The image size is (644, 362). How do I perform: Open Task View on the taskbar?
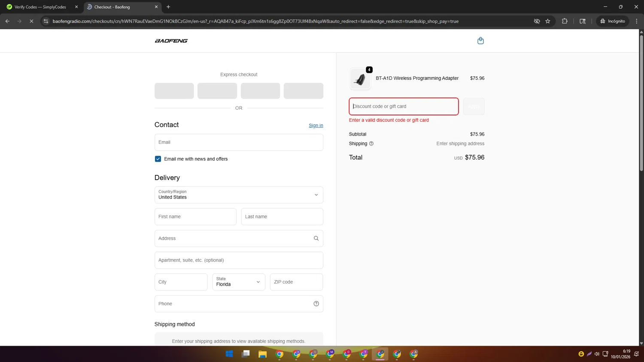[246, 354]
